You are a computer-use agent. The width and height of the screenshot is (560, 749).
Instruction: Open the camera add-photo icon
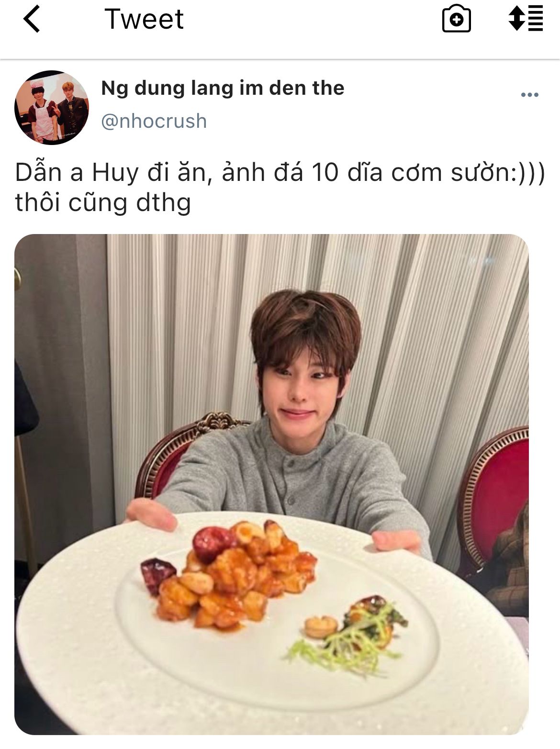point(456,19)
